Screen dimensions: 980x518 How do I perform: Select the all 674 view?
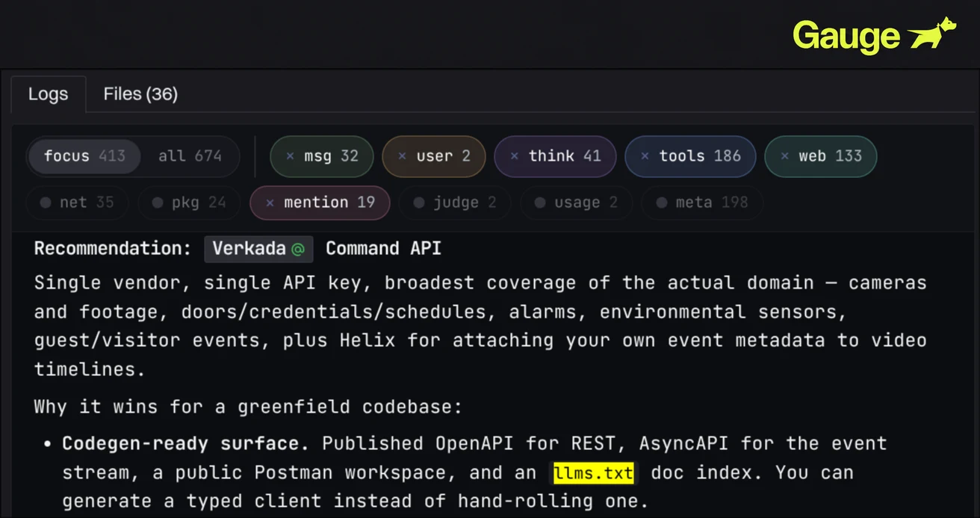[190, 156]
